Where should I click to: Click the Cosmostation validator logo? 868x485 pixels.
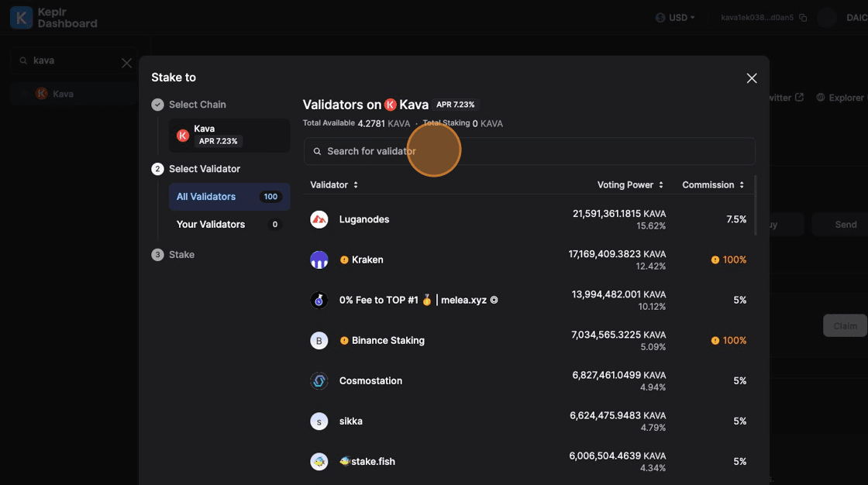[319, 380]
